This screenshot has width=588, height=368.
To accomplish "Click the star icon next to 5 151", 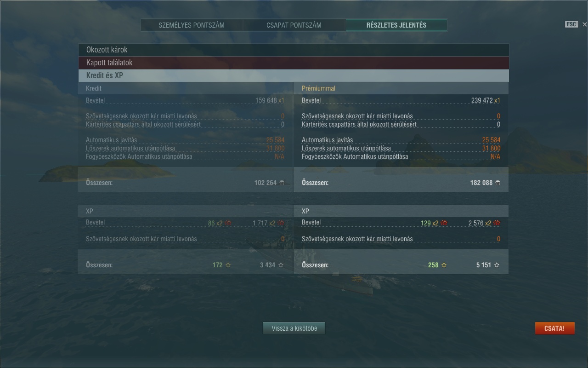I will click(x=497, y=265).
